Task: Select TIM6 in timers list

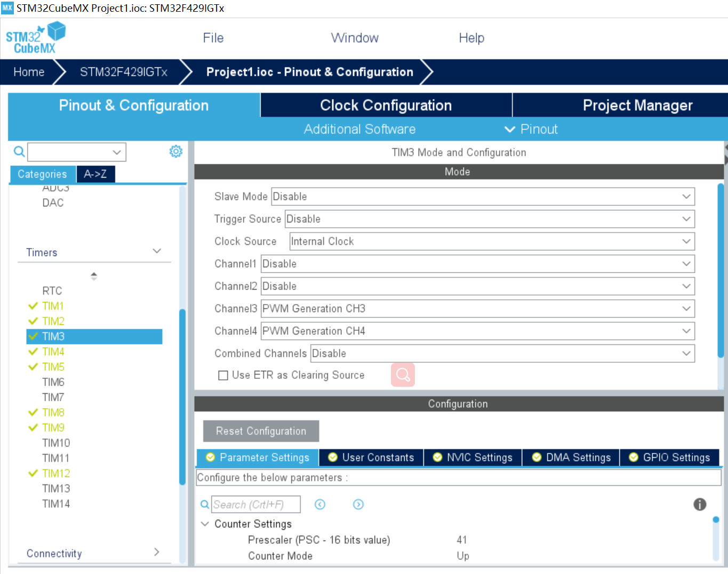Action: tap(53, 382)
